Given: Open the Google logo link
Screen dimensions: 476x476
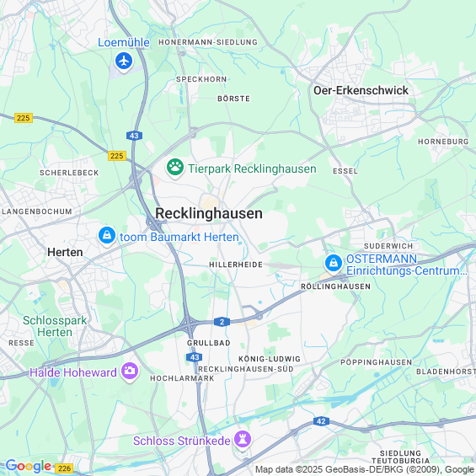Looking at the screenshot, I should coord(29,466).
